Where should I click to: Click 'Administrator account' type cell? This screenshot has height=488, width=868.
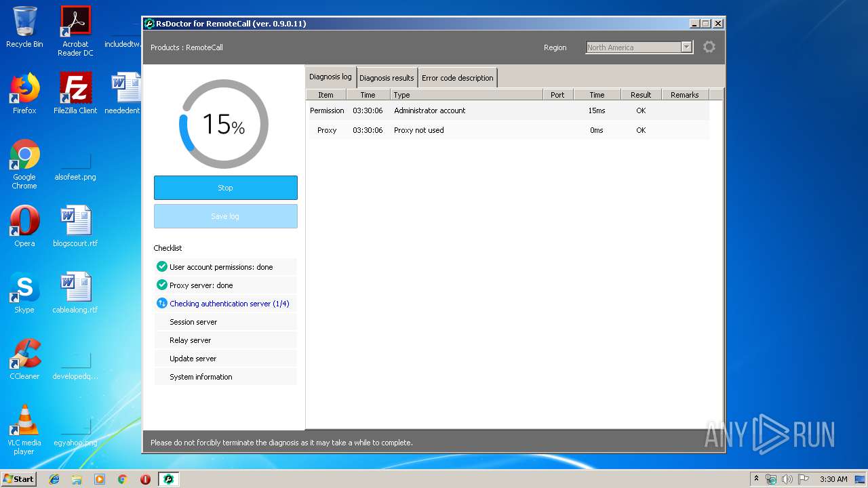[x=430, y=110]
